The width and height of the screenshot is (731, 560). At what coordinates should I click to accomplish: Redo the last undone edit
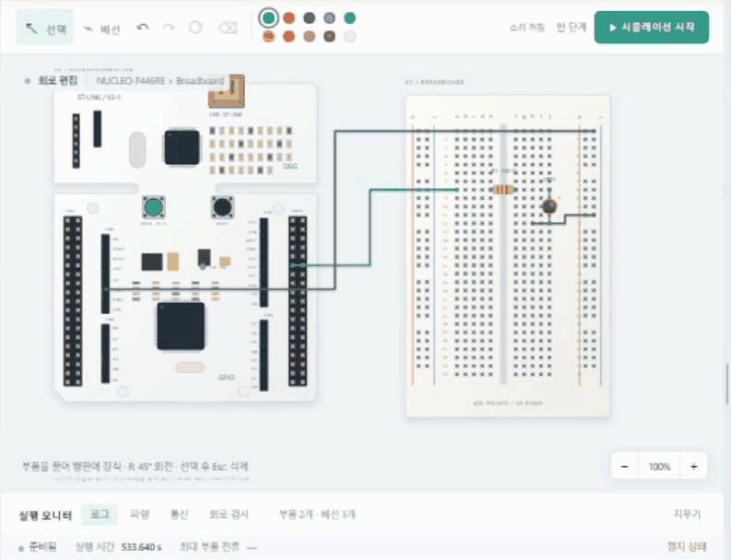pos(169,28)
